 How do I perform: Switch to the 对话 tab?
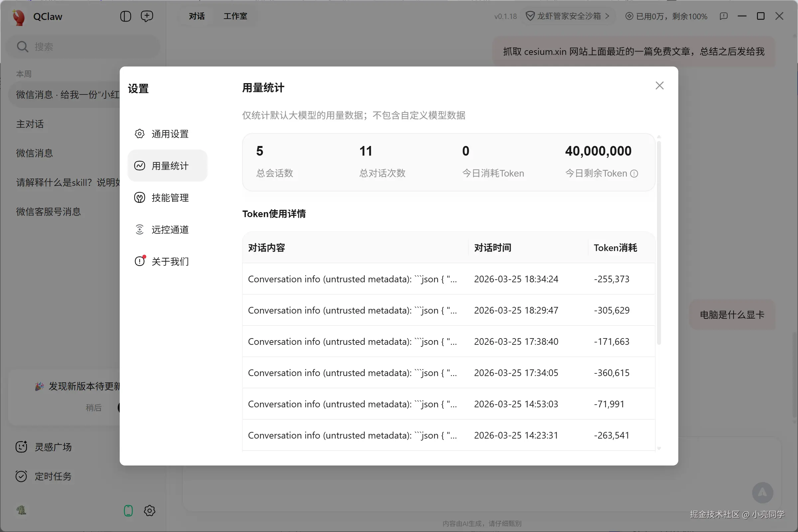click(196, 16)
